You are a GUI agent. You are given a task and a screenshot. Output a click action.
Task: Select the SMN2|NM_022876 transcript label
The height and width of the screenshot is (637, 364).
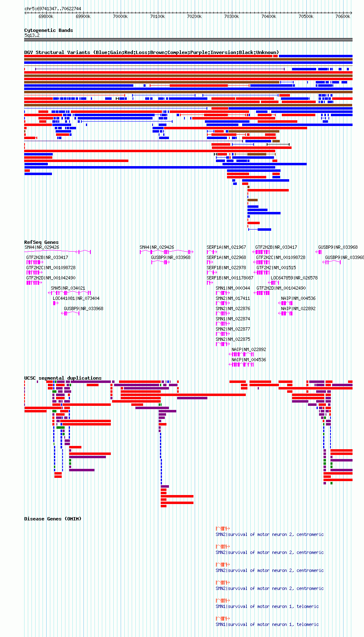point(233,308)
